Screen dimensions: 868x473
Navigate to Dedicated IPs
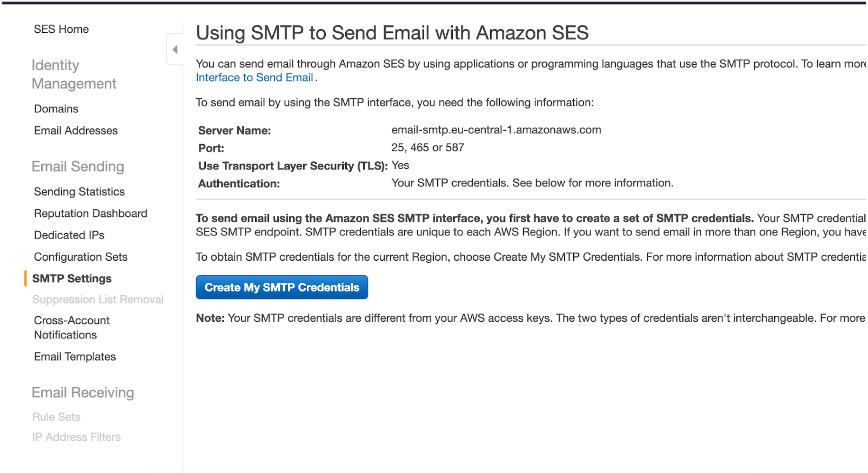pyautogui.click(x=69, y=235)
